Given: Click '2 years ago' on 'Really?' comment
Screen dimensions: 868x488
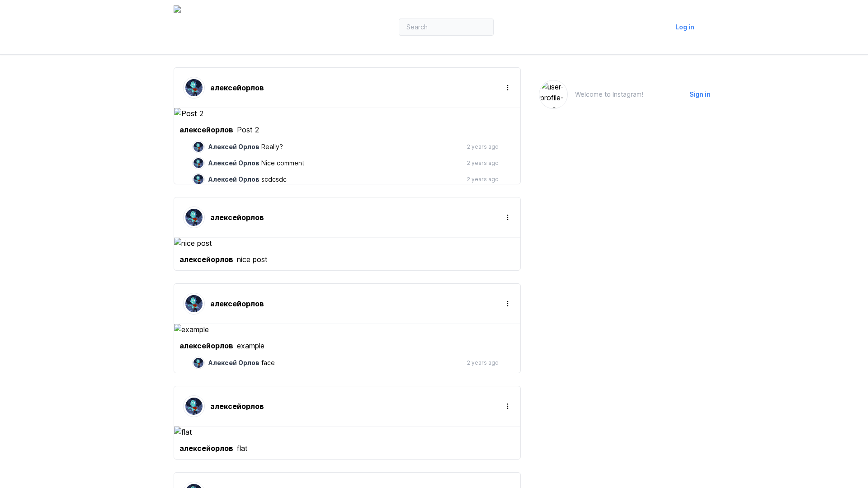Looking at the screenshot, I should click(482, 147).
